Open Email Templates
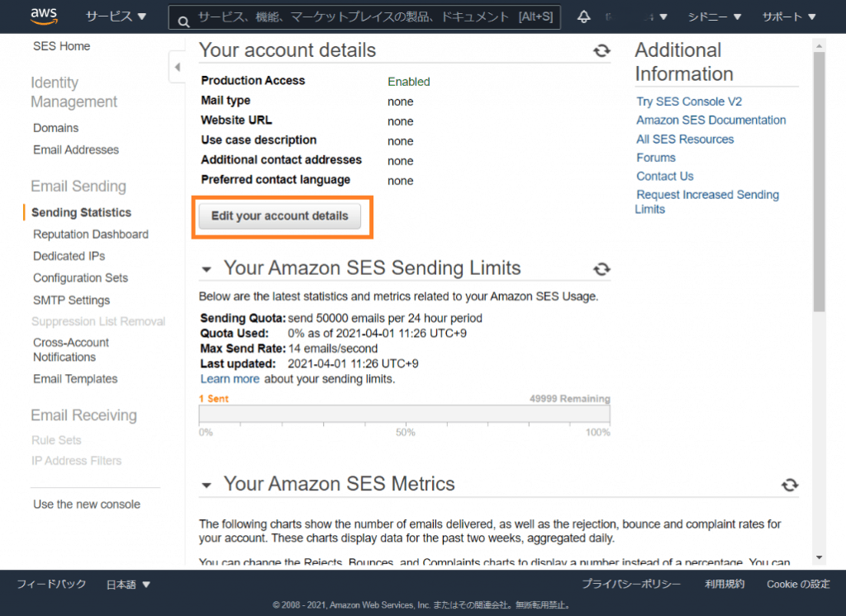 (75, 379)
